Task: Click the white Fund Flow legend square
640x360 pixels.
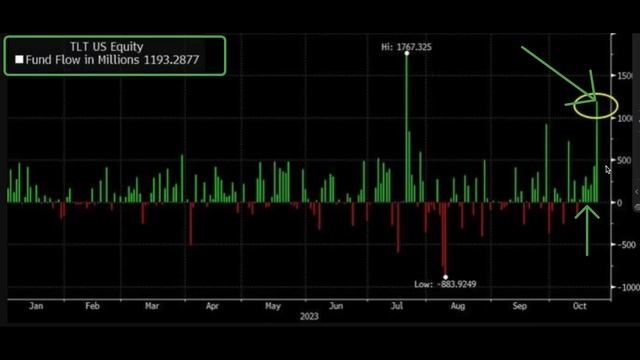Action: [x=19, y=60]
